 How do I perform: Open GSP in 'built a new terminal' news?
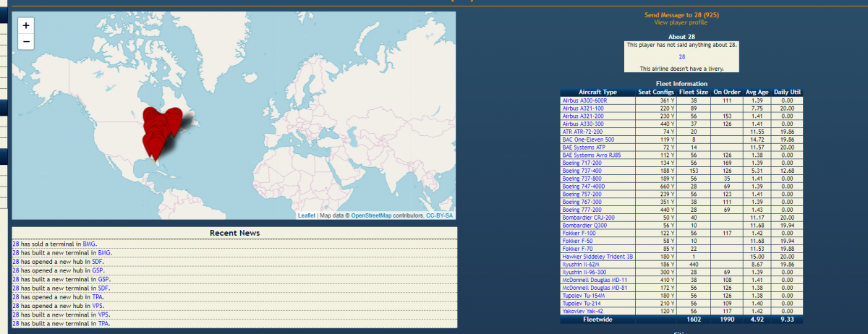click(x=103, y=278)
